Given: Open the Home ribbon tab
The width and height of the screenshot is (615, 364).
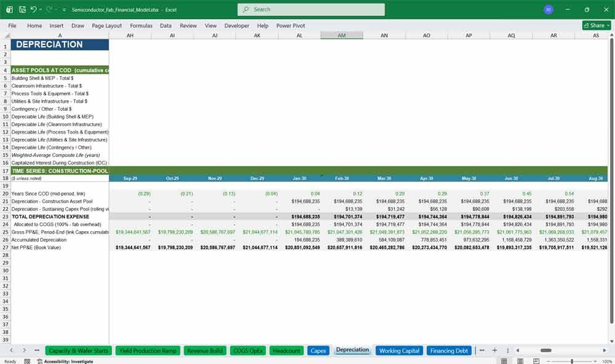Looking at the screenshot, I should tap(34, 25).
